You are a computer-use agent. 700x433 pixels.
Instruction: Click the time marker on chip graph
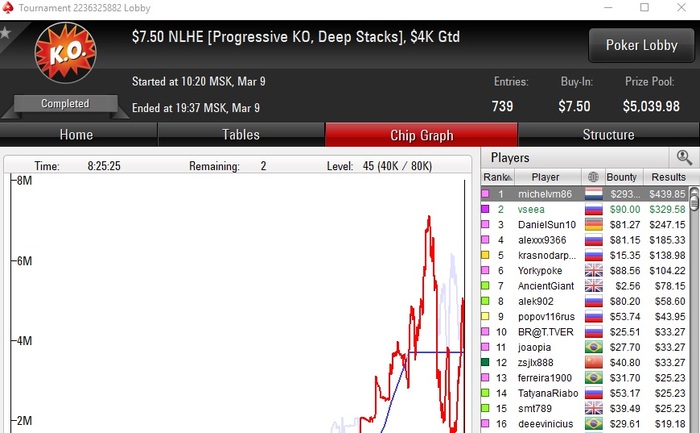(464, 306)
